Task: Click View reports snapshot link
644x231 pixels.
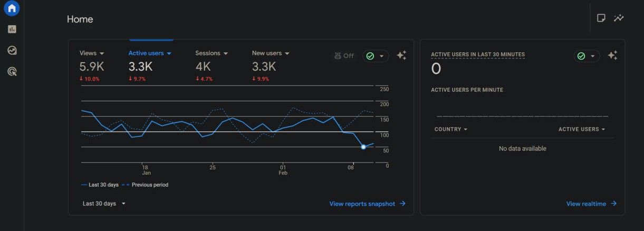Action: [x=368, y=204]
